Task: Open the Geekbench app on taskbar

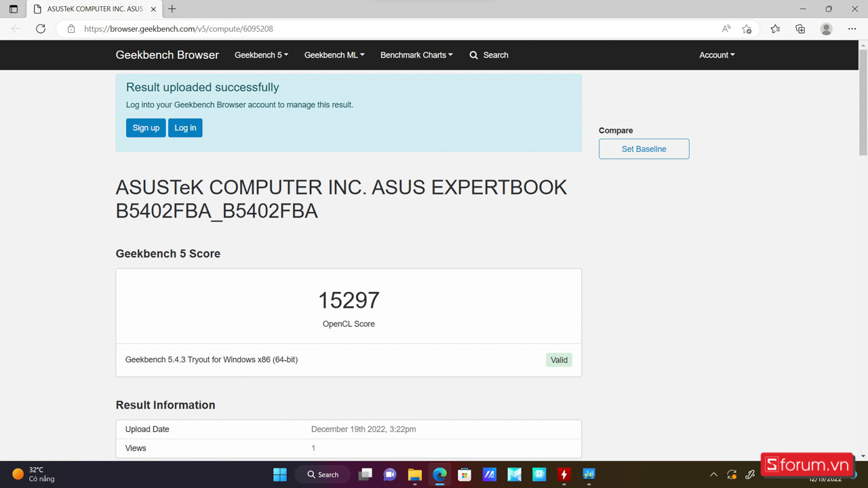Action: pyautogui.click(x=589, y=474)
